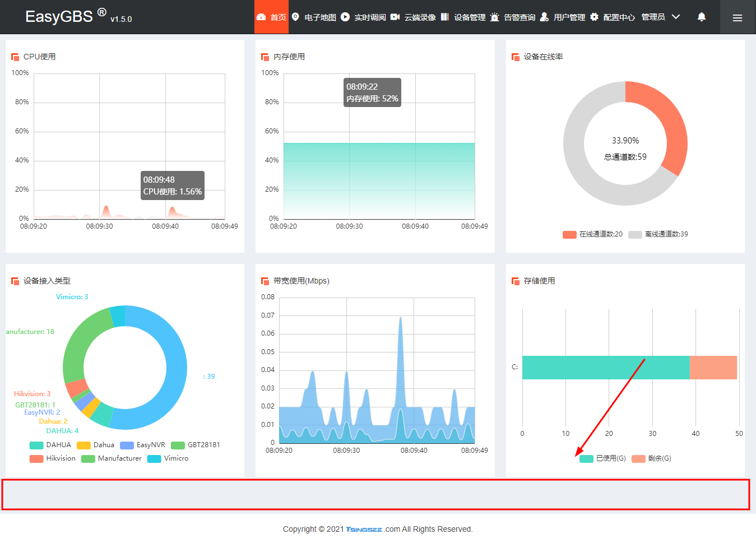Click the icon beside the 内存使用 title
Viewport: 756px width, 543px height.
(265, 57)
